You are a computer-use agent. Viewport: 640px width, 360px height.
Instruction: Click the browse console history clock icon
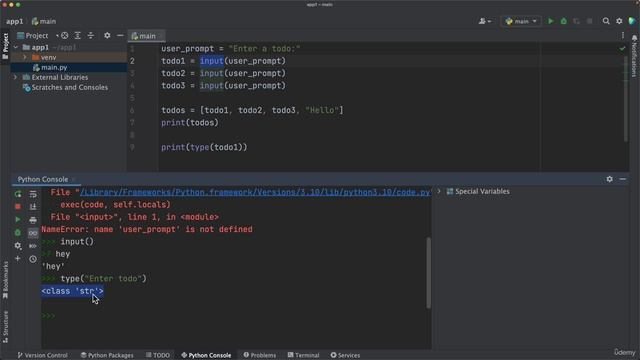[33, 259]
